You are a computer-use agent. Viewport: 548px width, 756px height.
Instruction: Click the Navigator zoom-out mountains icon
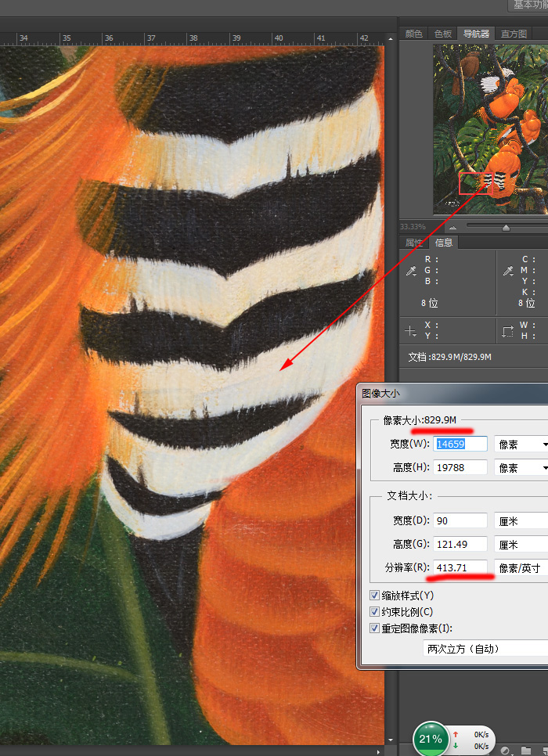(452, 227)
